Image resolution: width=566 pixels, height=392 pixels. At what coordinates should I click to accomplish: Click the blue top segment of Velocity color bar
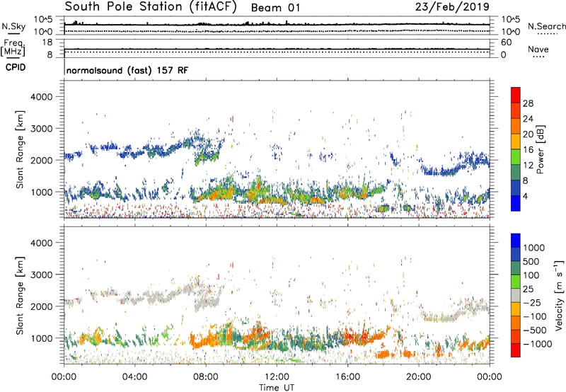click(x=516, y=241)
